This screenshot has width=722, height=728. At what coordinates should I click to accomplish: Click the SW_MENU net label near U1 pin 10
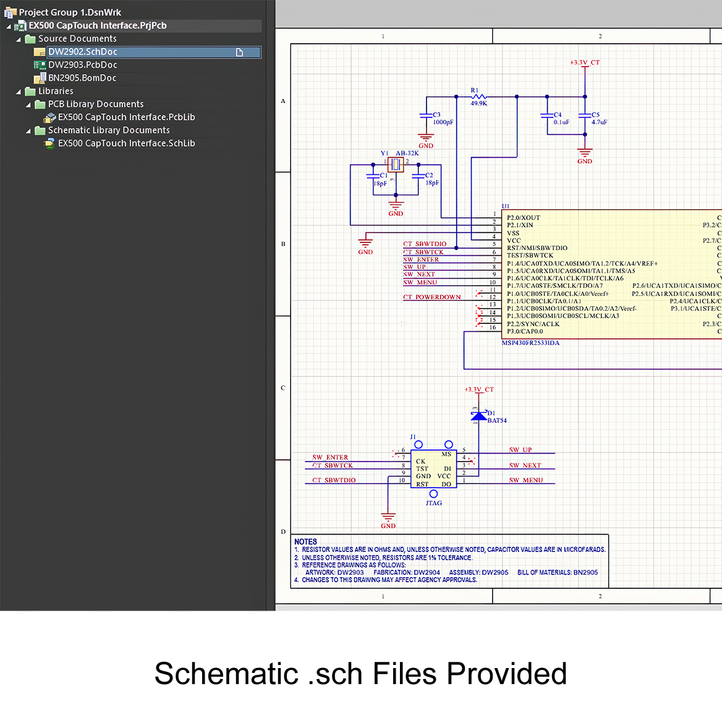point(420,282)
